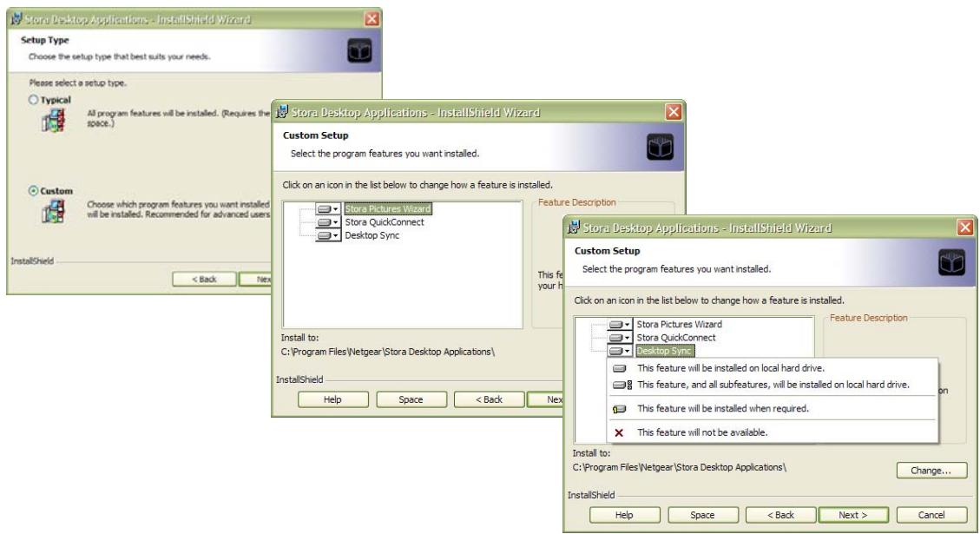Viewport: 980px width, 534px height.
Task: Open Stora QuickConnect drive dropdown, middle window
Action: (327, 222)
